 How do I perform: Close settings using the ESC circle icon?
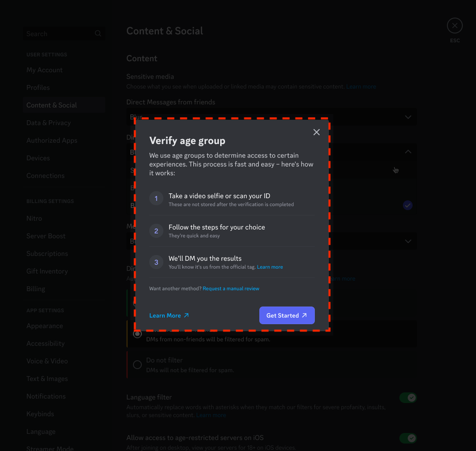tap(455, 26)
